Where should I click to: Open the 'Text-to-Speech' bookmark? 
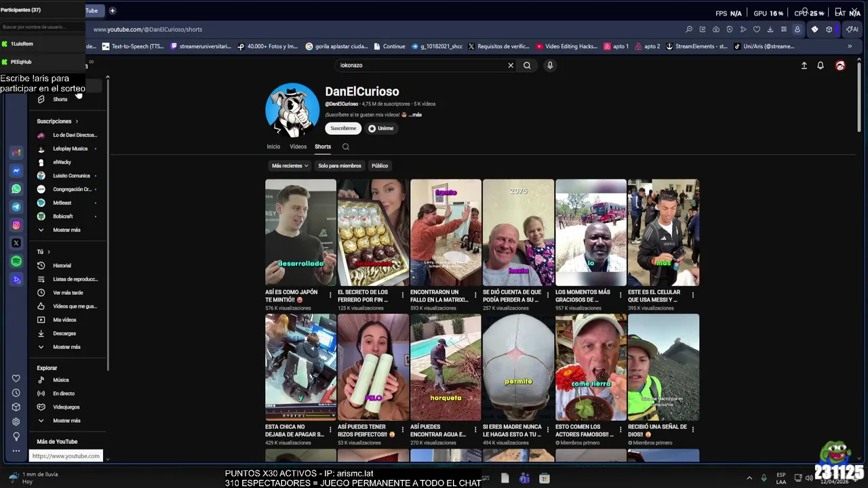[133, 47]
